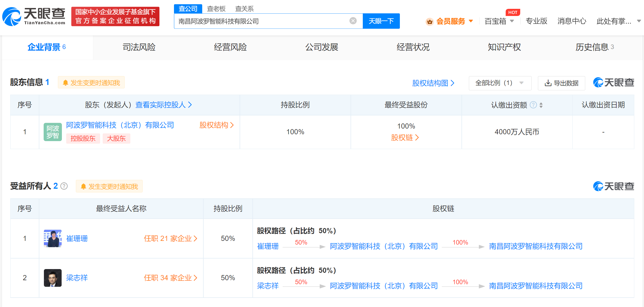Expand the 百宝箱 dropdown arrow
This screenshot has width=644, height=307.
pyautogui.click(x=512, y=21)
